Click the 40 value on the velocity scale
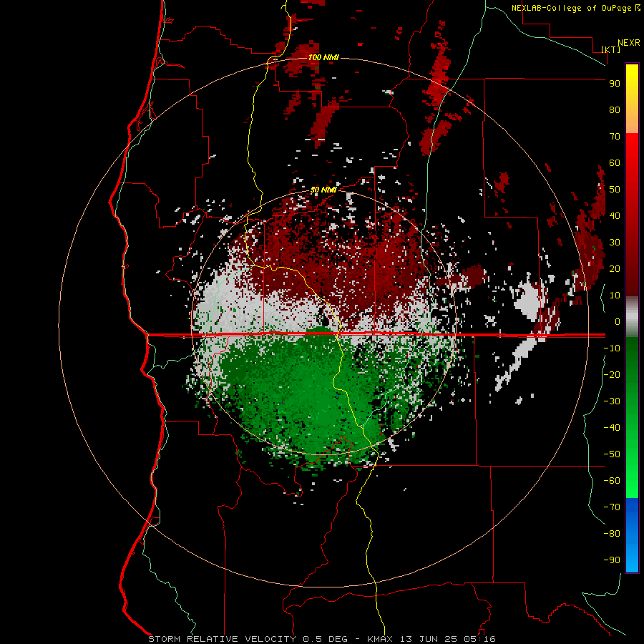 (x=615, y=216)
